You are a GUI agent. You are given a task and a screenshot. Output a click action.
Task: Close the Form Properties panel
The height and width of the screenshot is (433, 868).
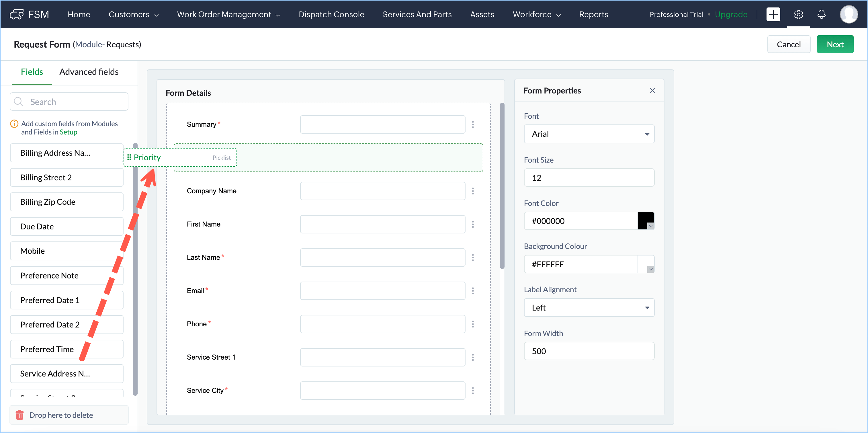652,90
